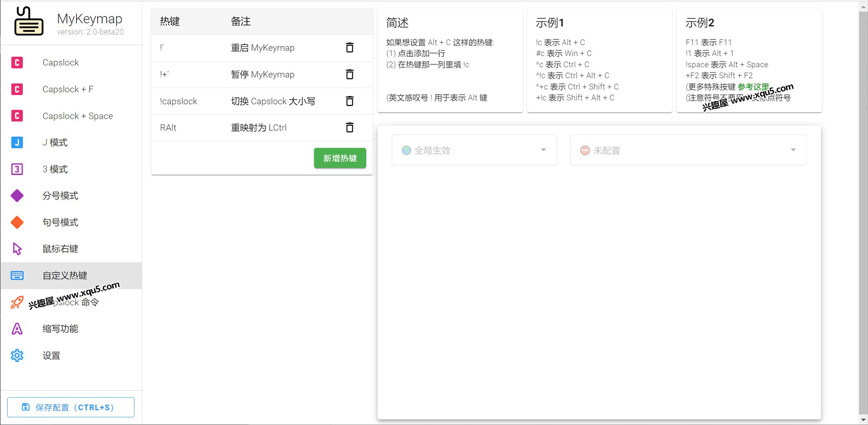Screen dimensions: 868x425
Task: Click the 热键 column header
Action: tap(170, 21)
